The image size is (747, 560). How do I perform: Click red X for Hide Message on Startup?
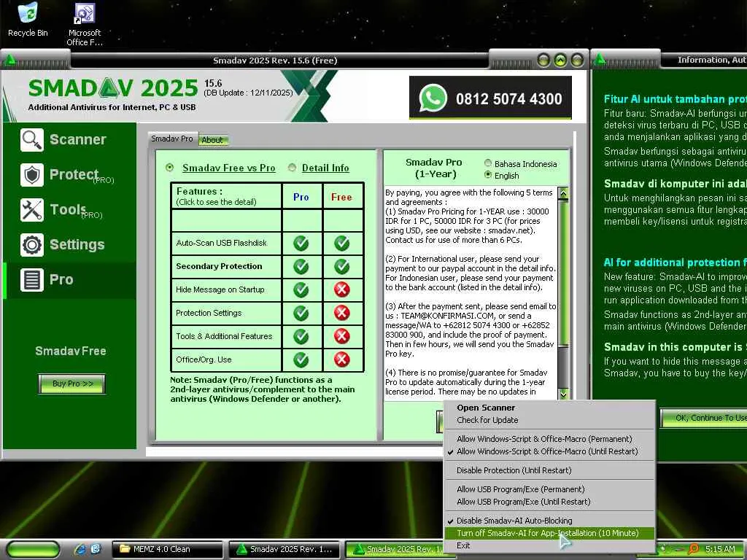tap(341, 289)
